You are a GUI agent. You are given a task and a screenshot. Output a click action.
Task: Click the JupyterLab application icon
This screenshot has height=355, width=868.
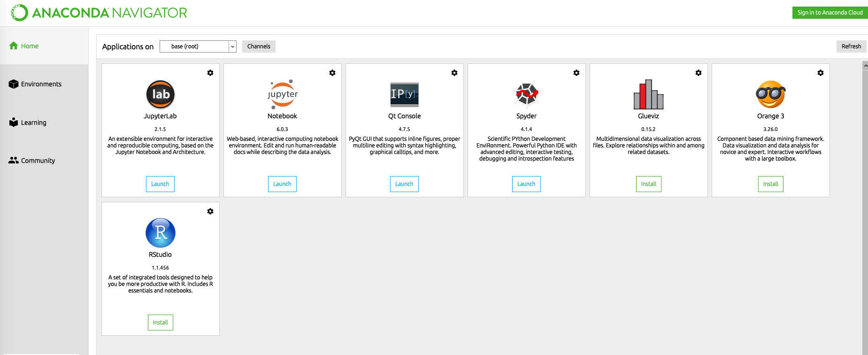click(x=161, y=94)
